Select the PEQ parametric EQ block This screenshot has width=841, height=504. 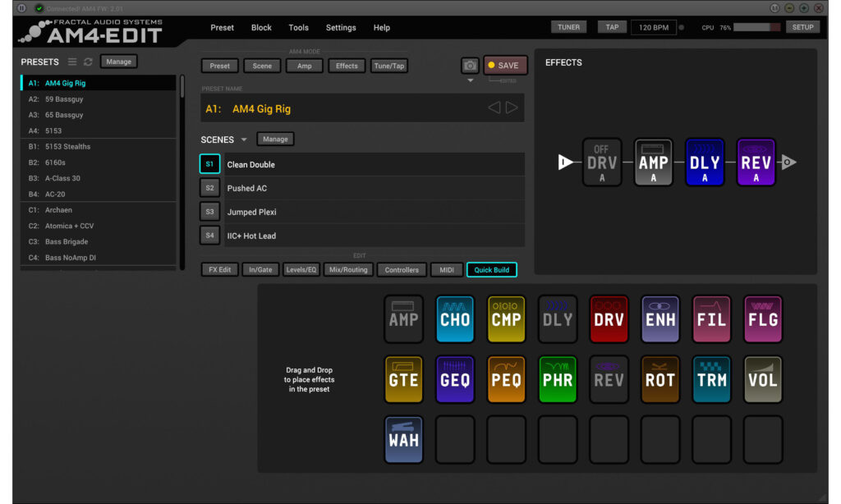[506, 379]
